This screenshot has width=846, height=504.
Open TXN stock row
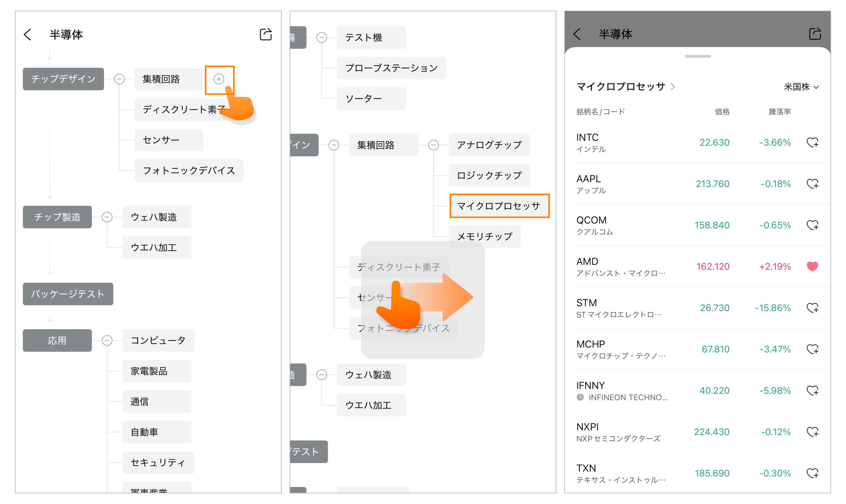tap(698, 473)
